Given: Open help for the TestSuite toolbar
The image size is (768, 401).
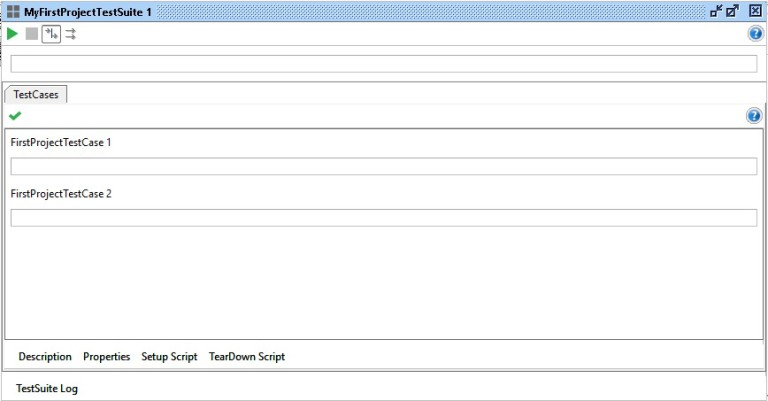Looking at the screenshot, I should 756,34.
